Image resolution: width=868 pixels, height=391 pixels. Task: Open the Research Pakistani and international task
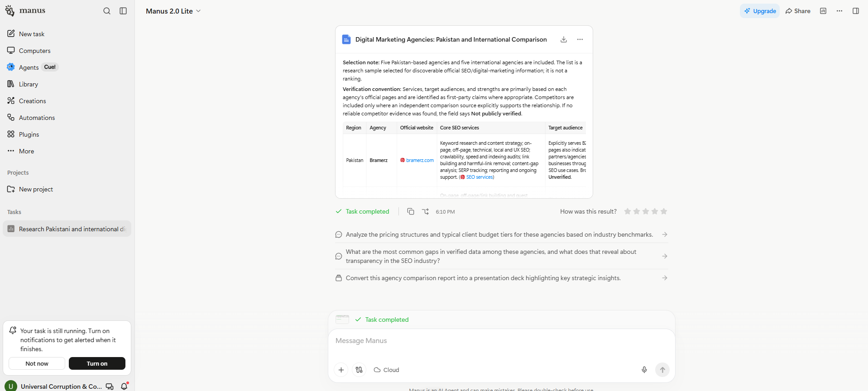tap(67, 229)
